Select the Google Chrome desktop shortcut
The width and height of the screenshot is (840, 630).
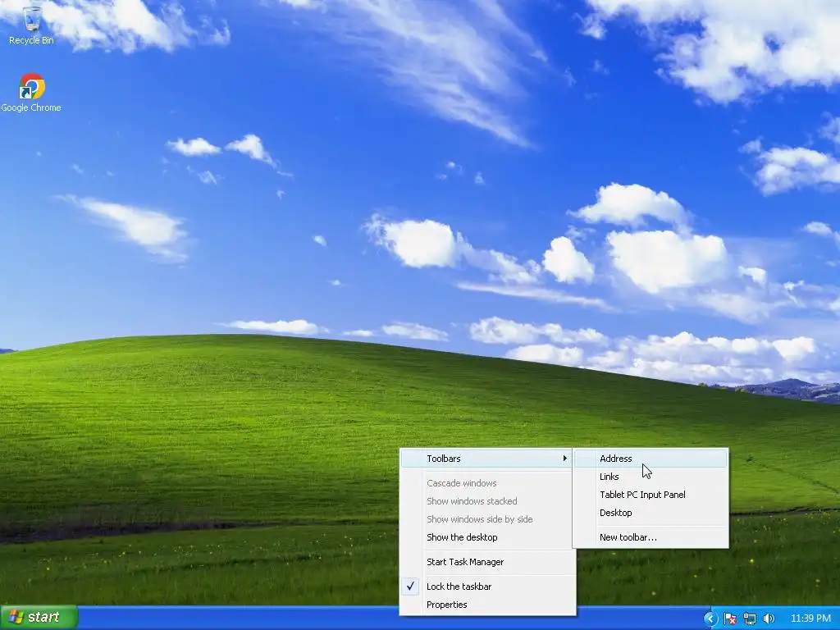pos(31,93)
